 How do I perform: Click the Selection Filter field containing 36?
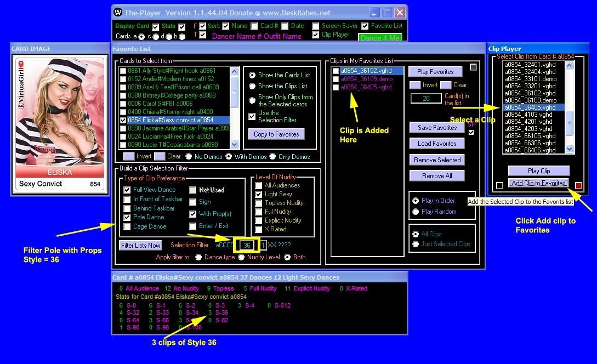(247, 245)
